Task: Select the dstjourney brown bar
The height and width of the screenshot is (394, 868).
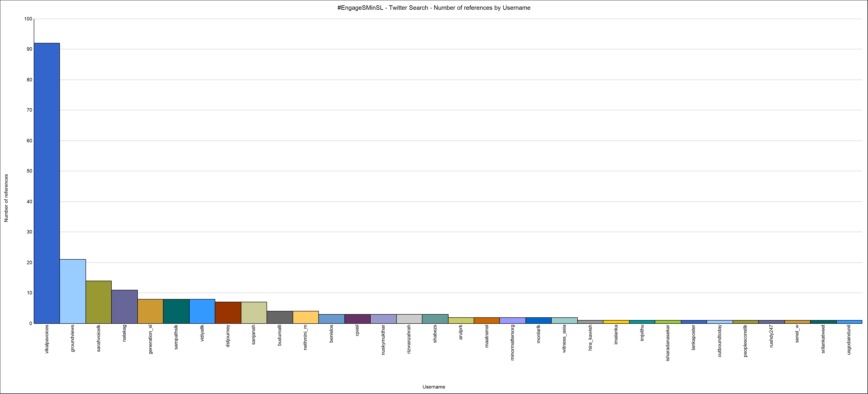Action: click(228, 313)
